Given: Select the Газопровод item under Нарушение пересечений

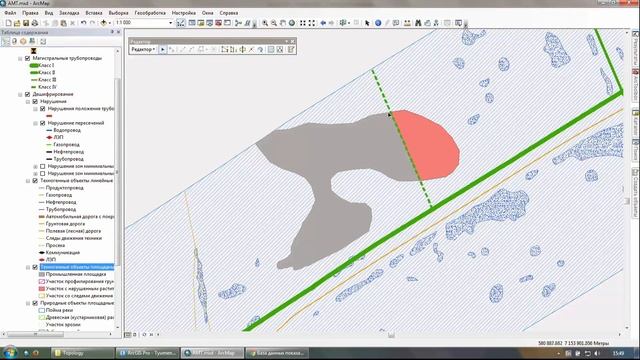Looking at the screenshot, I should coord(66,145).
